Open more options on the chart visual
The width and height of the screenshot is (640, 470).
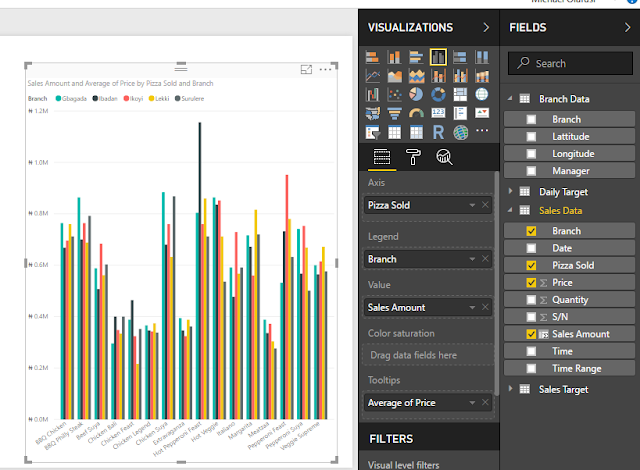tap(325, 70)
